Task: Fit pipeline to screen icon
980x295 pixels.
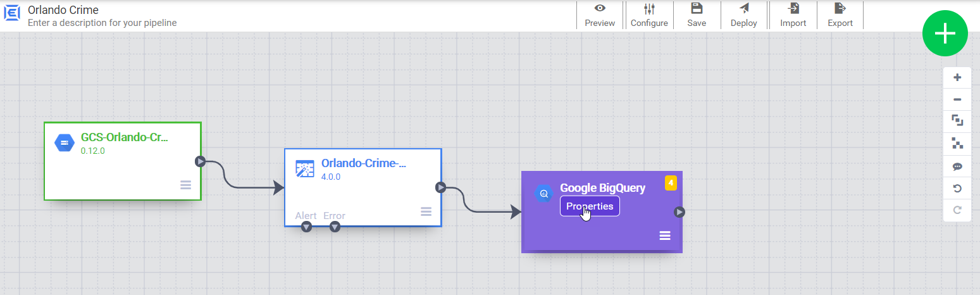Action: pos(957,120)
